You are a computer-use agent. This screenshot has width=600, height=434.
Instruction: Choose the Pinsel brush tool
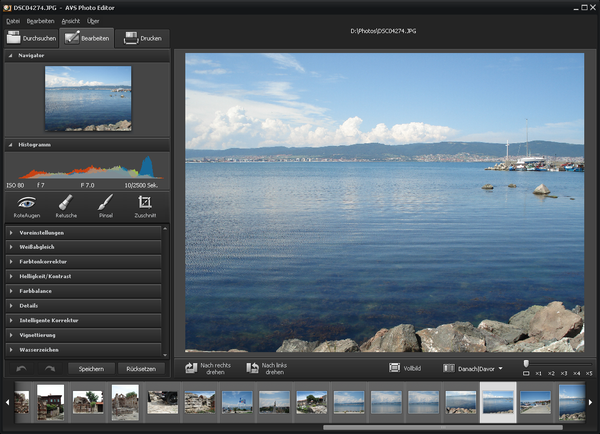point(106,207)
